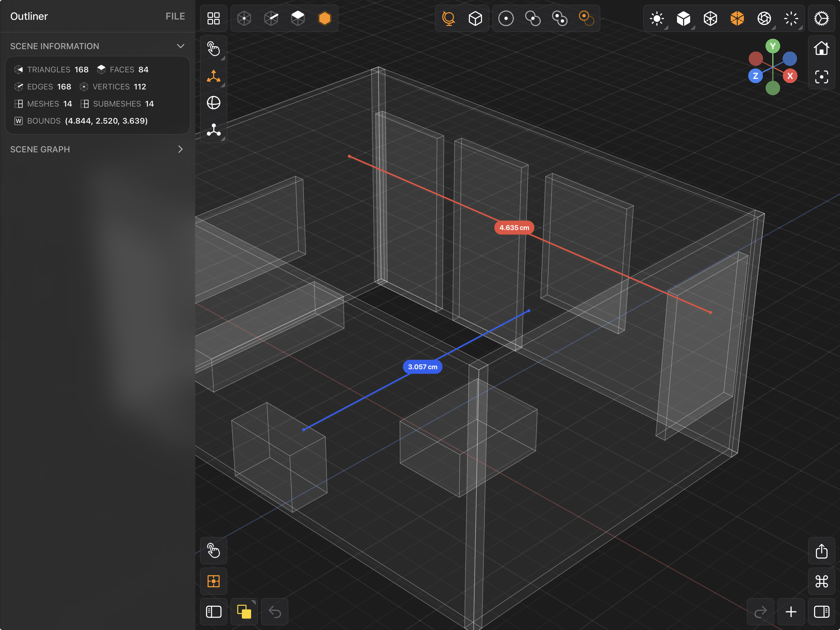
Task: Click the bottom hand gesture icon
Action: [x=213, y=551]
